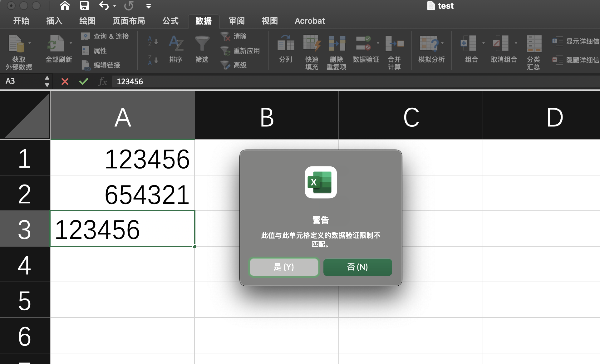The height and width of the screenshot is (364, 600).
Task: Click the fx insert function icon
Action: 102,81
